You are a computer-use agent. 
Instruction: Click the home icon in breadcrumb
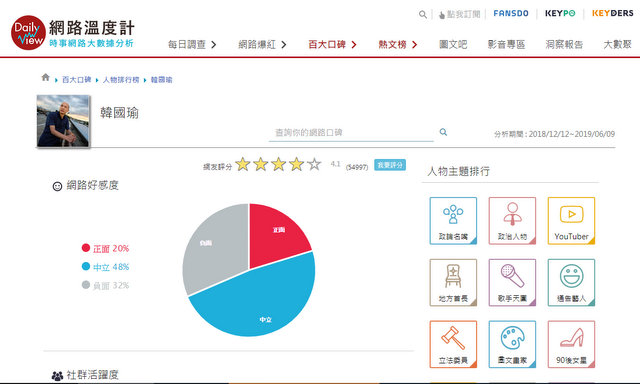(x=45, y=77)
